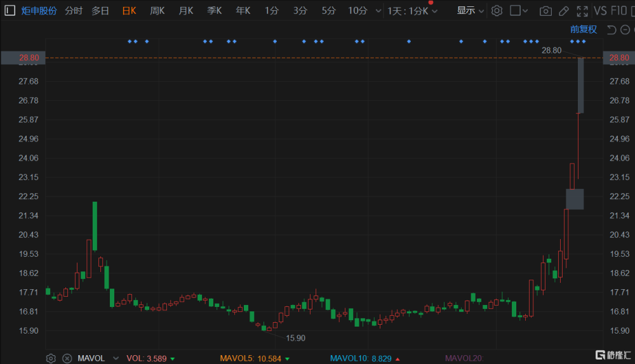
Task: Enter fullscreen chart mode
Action: pyautogui.click(x=582, y=11)
